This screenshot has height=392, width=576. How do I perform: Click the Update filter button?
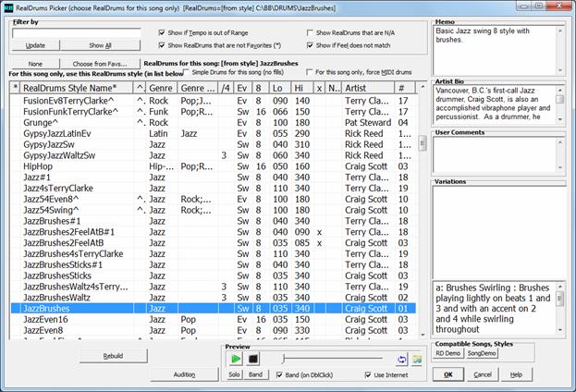point(36,45)
